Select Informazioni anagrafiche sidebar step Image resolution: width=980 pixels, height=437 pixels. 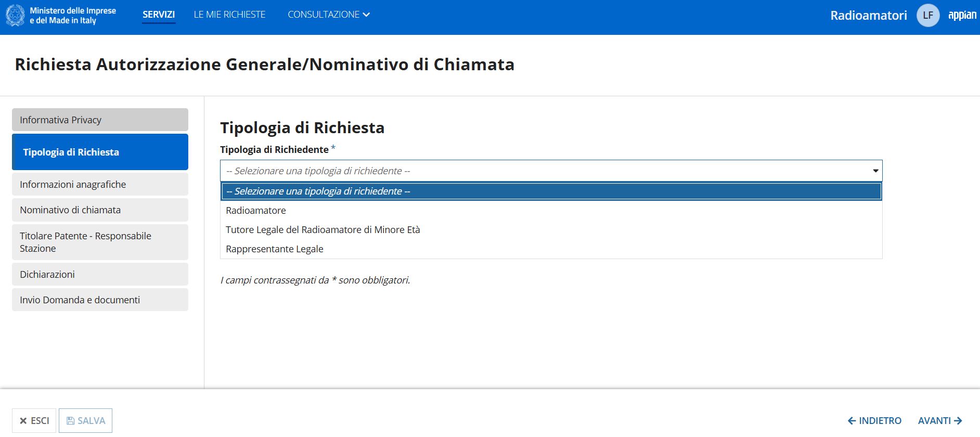point(100,184)
